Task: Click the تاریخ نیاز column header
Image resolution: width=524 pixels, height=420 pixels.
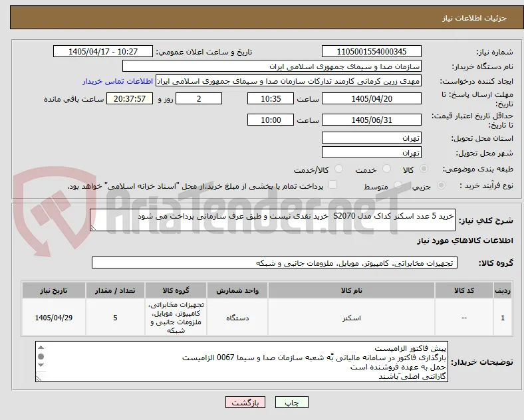Action: click(53, 290)
